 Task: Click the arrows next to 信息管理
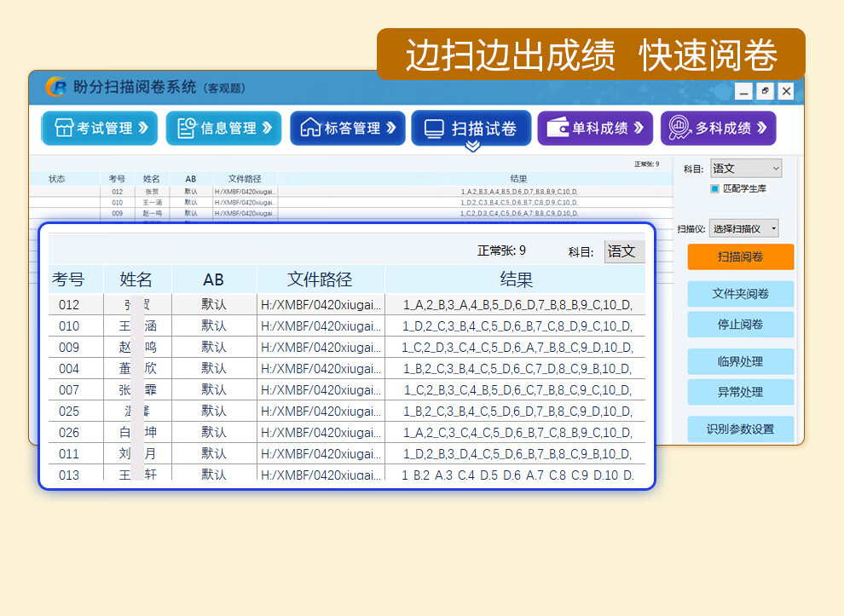tap(267, 128)
